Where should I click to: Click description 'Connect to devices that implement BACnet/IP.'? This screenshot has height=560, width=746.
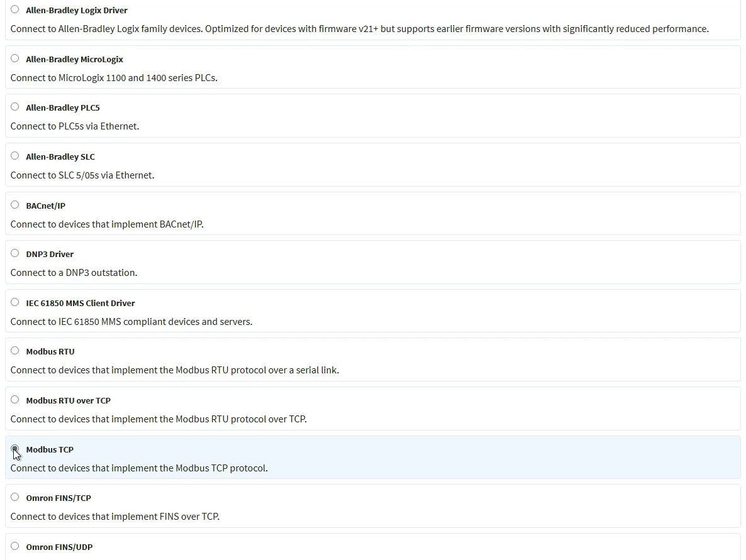[107, 224]
